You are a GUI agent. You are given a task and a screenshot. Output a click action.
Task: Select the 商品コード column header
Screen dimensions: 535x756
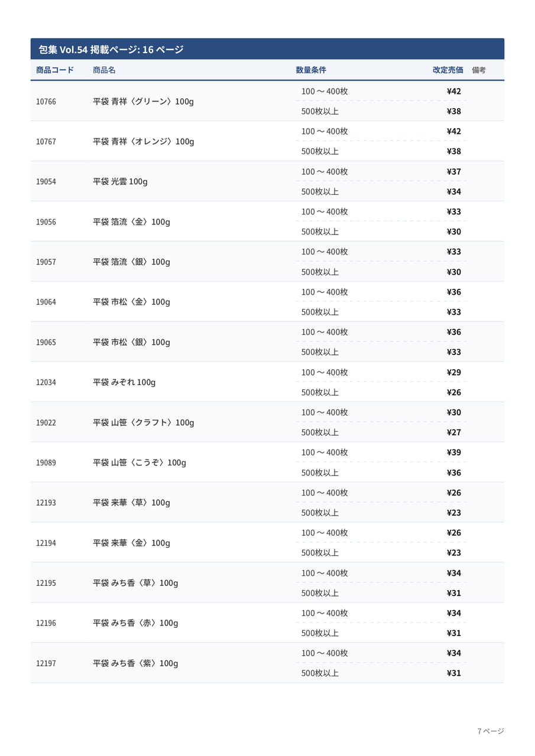coord(55,70)
